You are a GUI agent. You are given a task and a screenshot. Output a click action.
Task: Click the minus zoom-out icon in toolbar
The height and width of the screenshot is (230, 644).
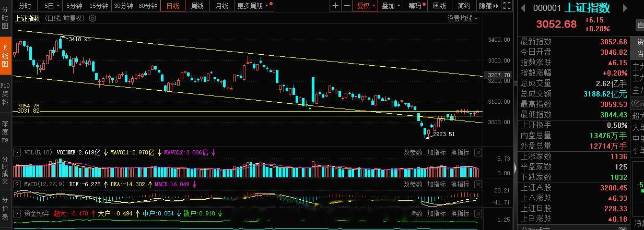click(x=346, y=6)
